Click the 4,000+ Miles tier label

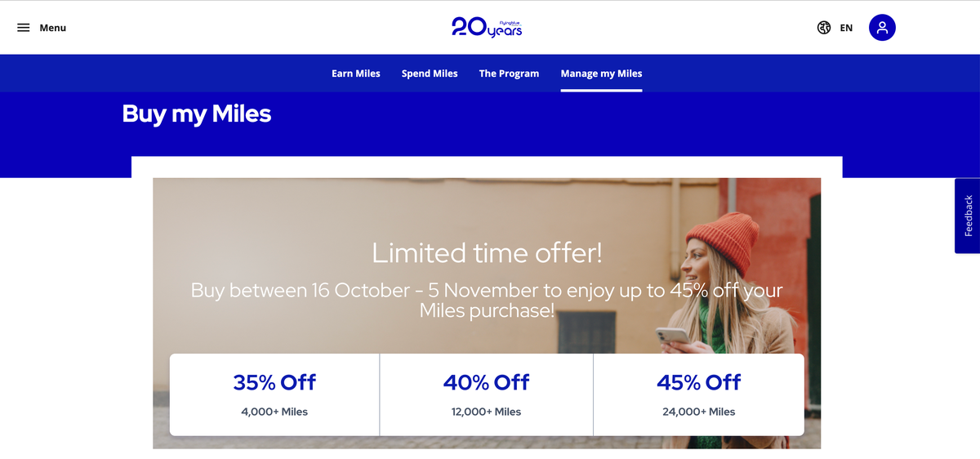(274, 412)
